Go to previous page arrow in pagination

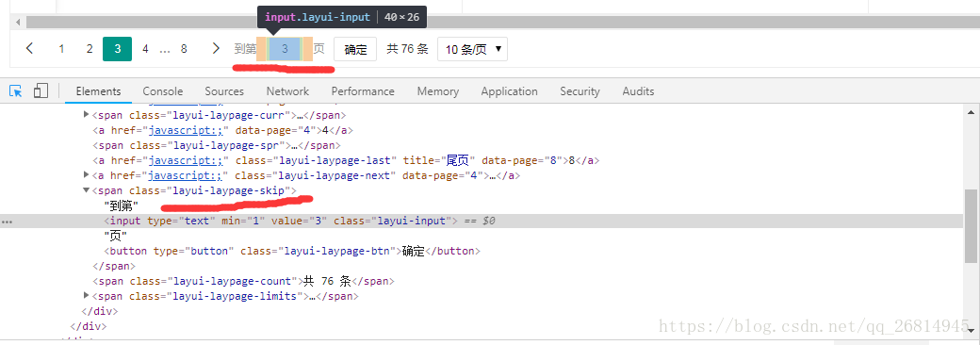click(x=29, y=48)
